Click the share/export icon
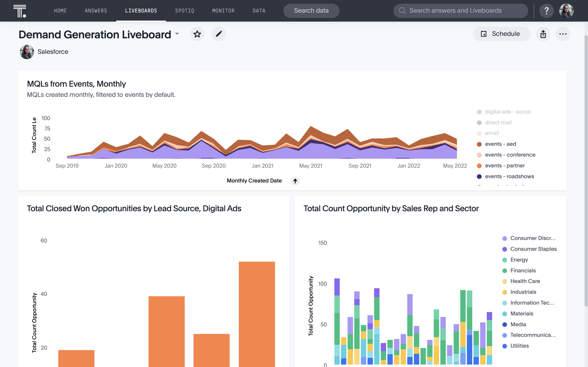Screen dimensions: 588x367 click(x=543, y=34)
